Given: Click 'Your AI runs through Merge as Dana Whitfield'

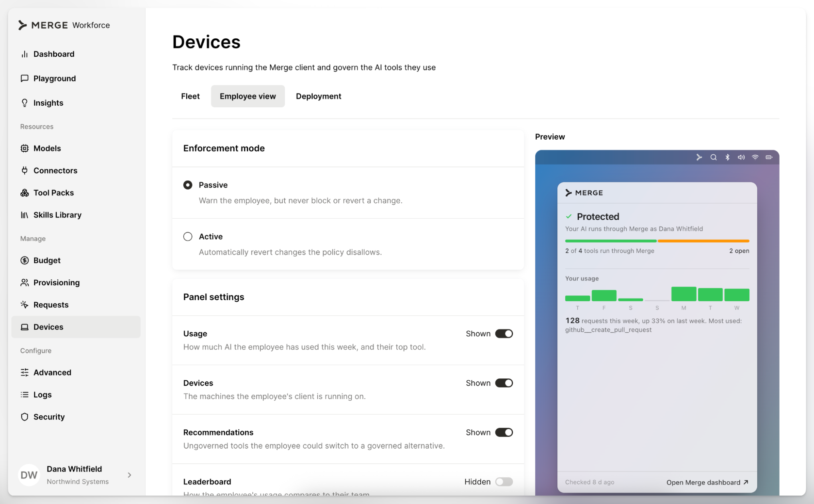Looking at the screenshot, I should [x=634, y=229].
